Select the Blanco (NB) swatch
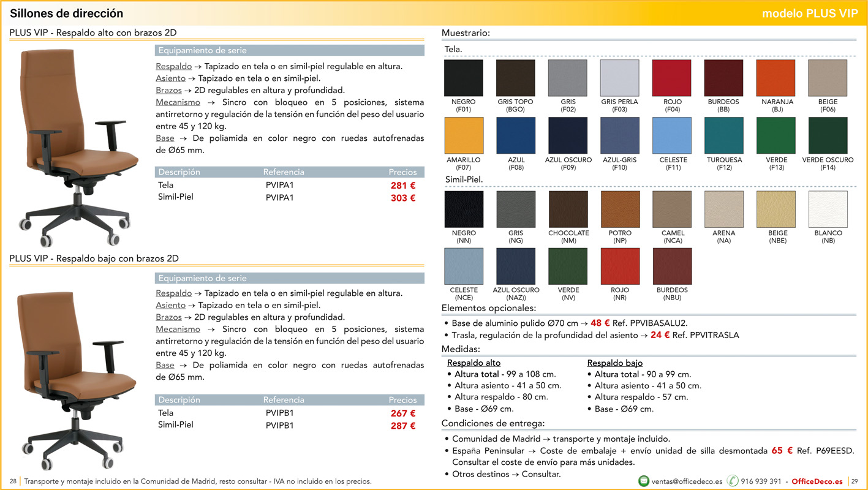 [x=828, y=209]
